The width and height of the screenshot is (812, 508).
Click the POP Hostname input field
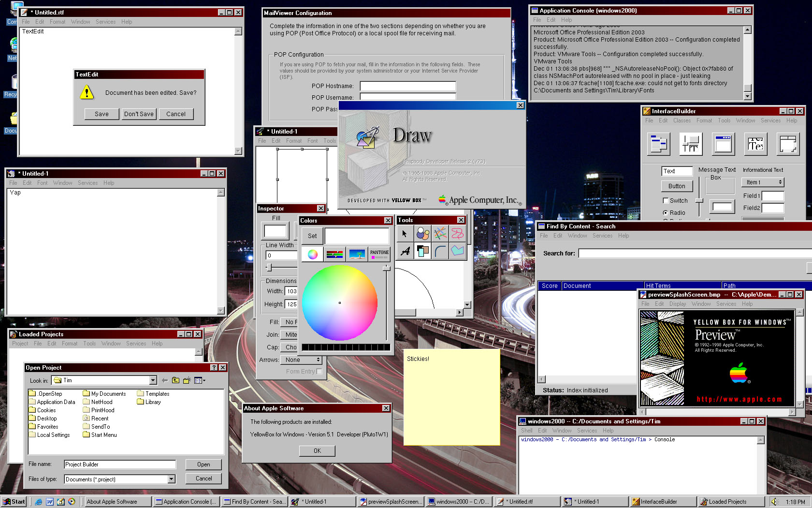[408, 87]
